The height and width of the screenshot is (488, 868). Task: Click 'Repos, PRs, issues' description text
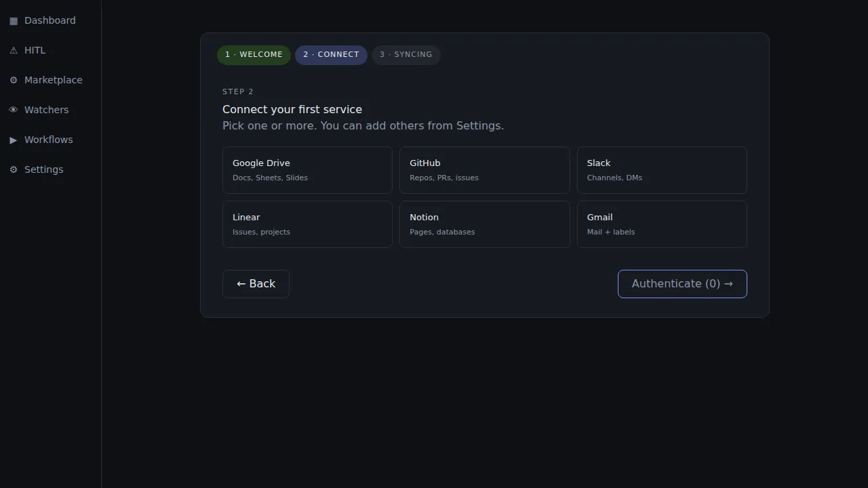click(x=444, y=178)
